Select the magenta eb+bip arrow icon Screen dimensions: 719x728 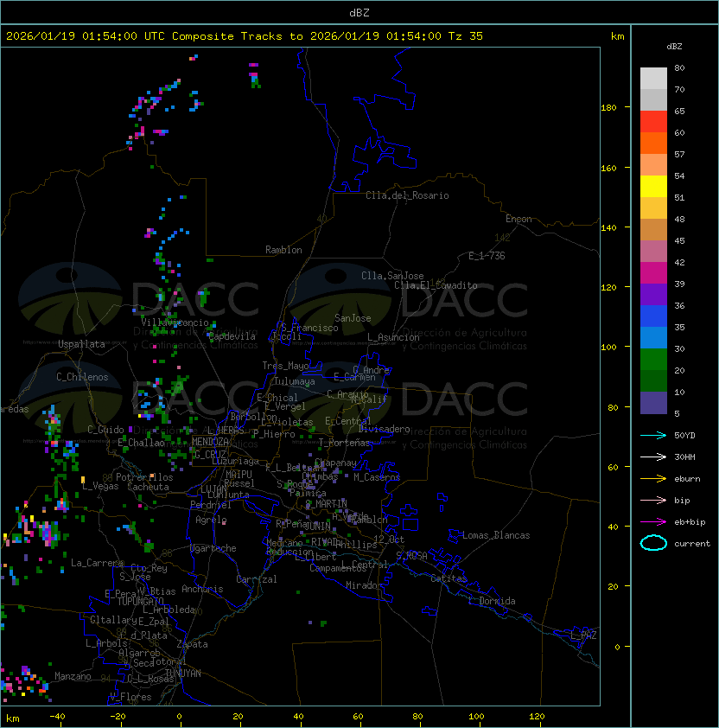[x=653, y=521]
